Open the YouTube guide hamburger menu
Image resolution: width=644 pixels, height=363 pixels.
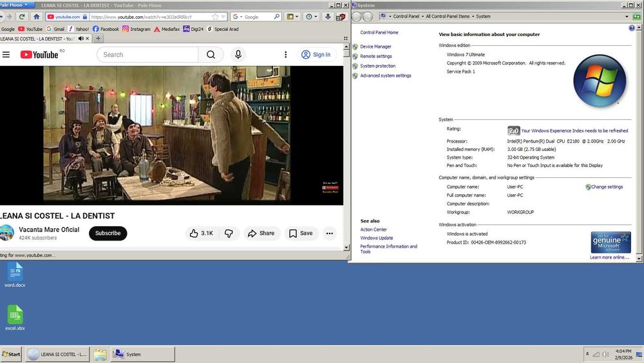pos(6,54)
